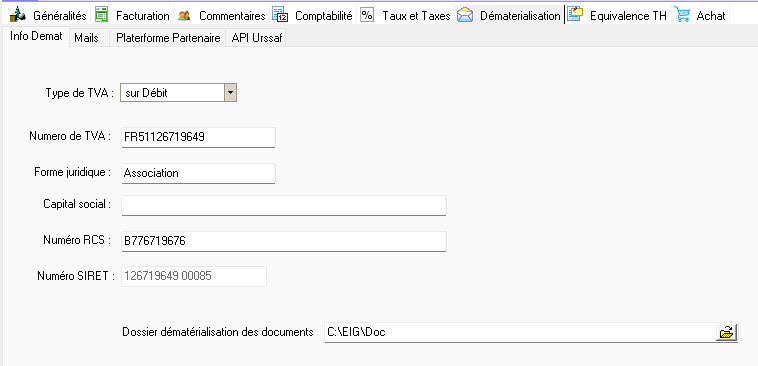Click the disabled Numéro SIRET field

tap(194, 276)
